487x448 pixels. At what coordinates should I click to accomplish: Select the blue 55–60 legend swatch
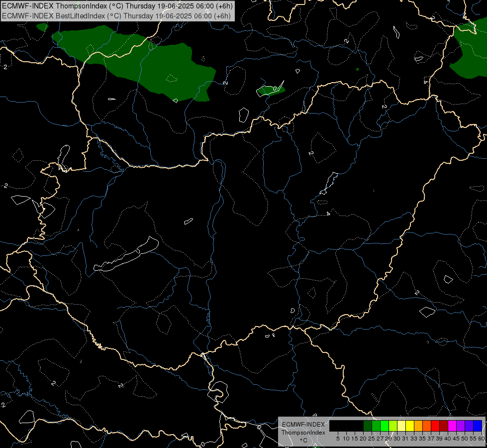[x=478, y=426]
